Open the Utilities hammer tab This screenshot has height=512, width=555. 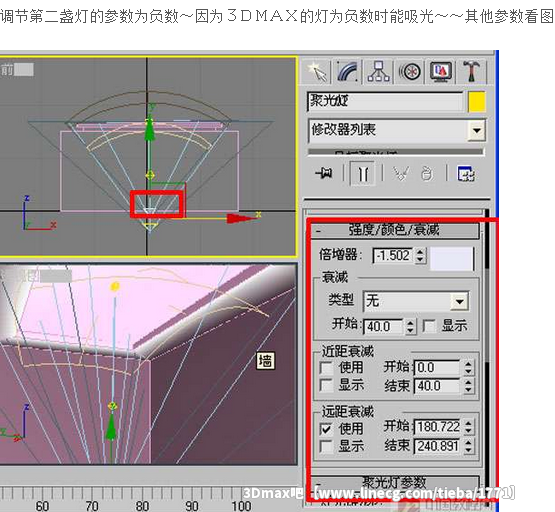(x=472, y=71)
